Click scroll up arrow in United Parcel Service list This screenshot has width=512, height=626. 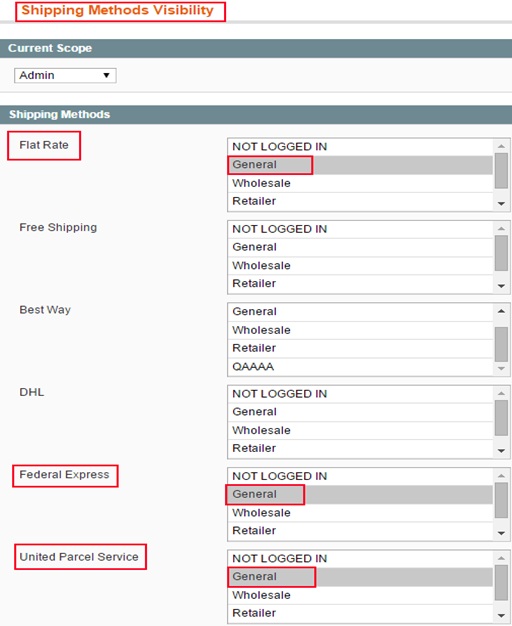pyautogui.click(x=501, y=558)
